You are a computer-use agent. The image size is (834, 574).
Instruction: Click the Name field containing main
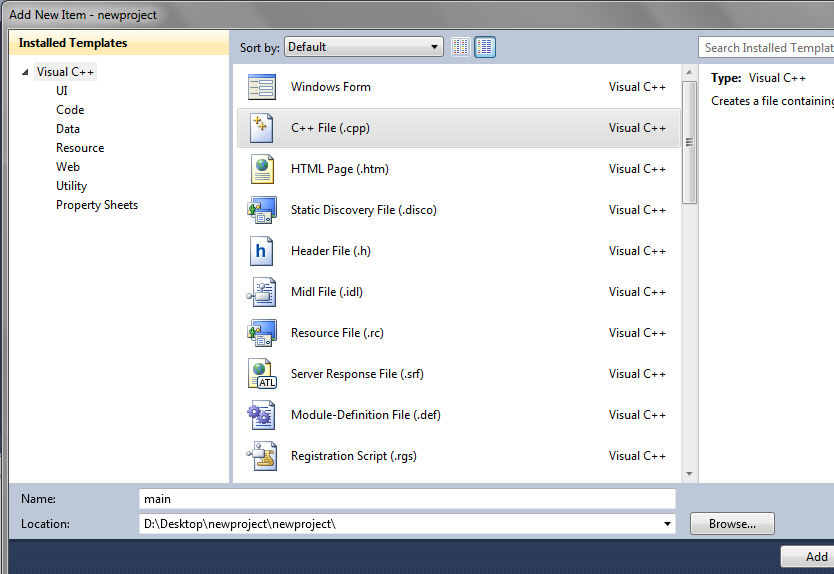pos(407,499)
